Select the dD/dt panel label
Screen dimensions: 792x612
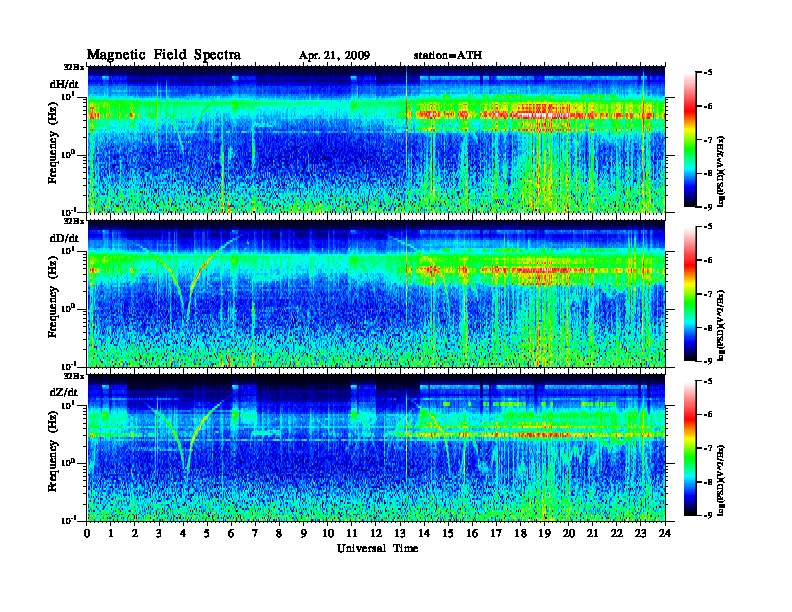[x=64, y=238]
